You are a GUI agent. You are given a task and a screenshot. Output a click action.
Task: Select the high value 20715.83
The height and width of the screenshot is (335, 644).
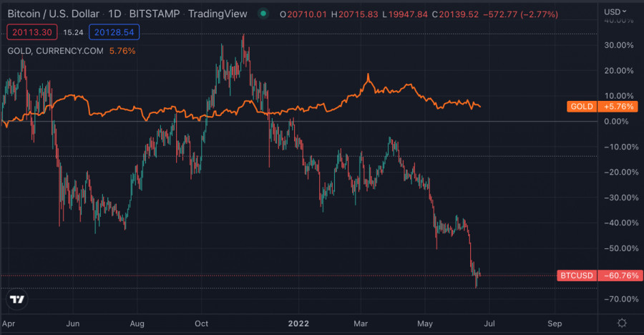(x=358, y=14)
